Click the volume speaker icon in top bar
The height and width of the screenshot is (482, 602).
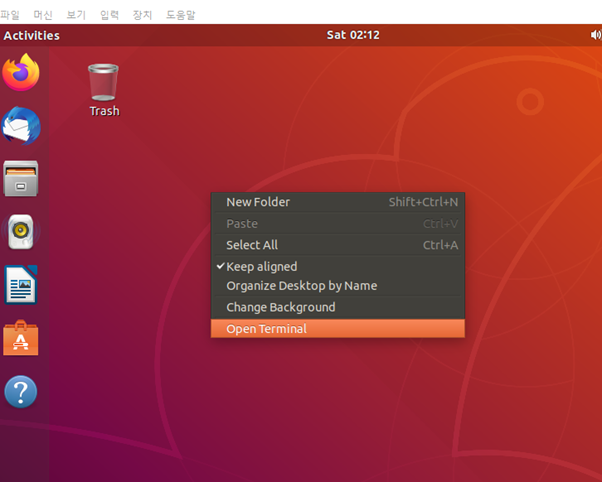click(x=596, y=35)
